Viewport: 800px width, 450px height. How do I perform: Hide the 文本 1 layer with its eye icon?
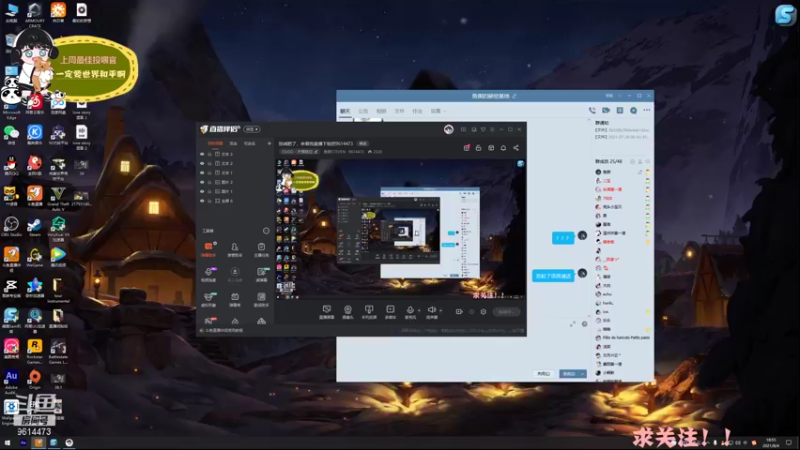pyautogui.click(x=202, y=173)
